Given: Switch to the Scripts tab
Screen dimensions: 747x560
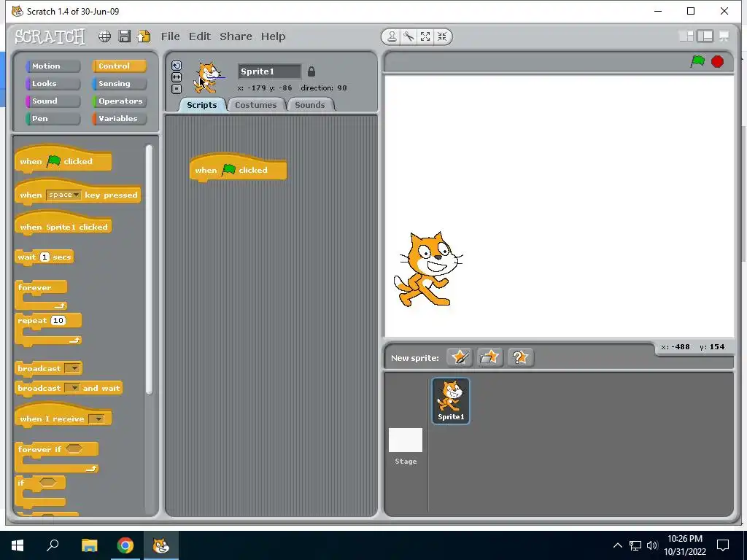Looking at the screenshot, I should (202, 105).
